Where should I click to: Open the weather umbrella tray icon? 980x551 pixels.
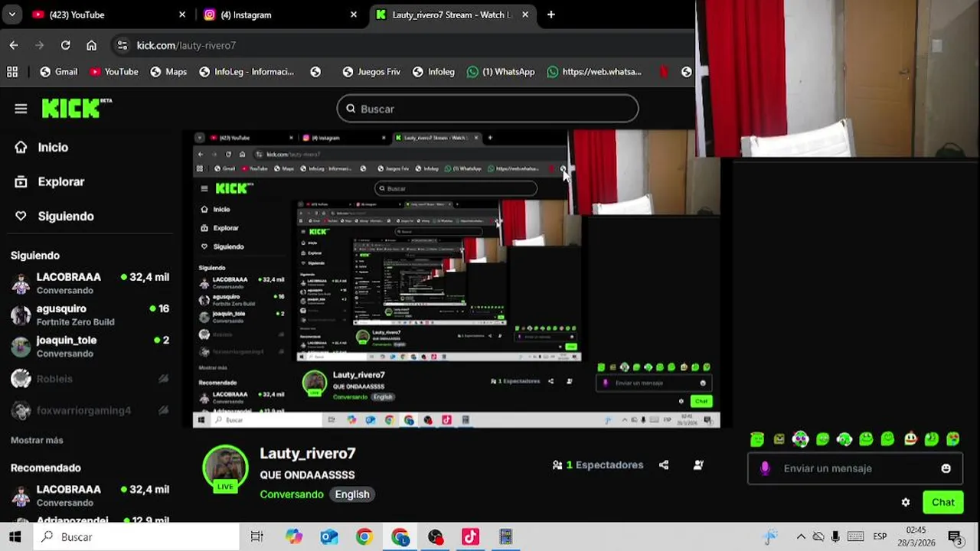[770, 536]
